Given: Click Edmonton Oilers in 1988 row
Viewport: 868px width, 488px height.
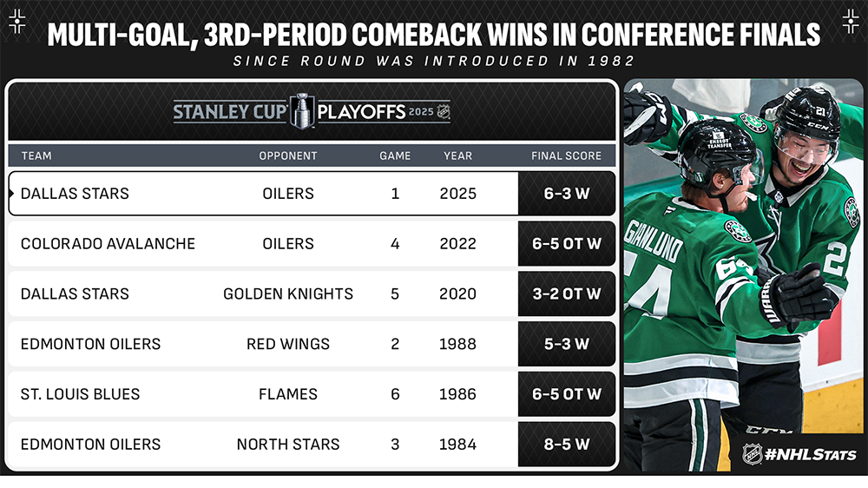Looking at the screenshot, I should (x=90, y=344).
